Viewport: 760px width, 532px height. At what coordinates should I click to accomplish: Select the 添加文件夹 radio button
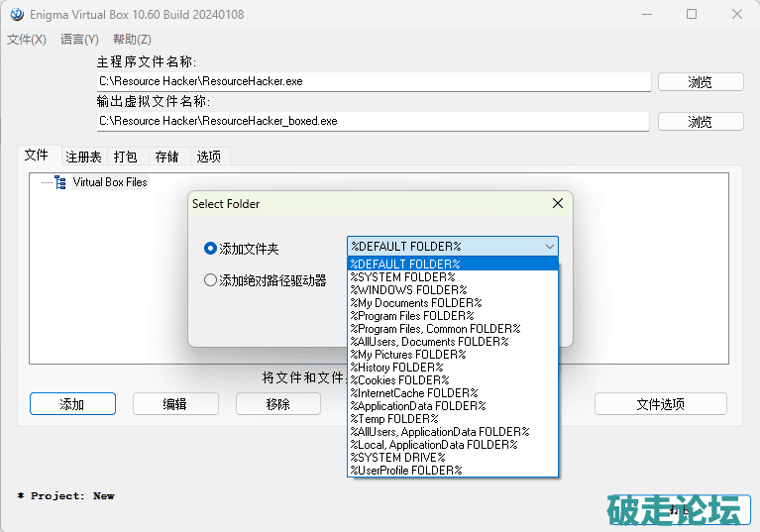pos(210,248)
